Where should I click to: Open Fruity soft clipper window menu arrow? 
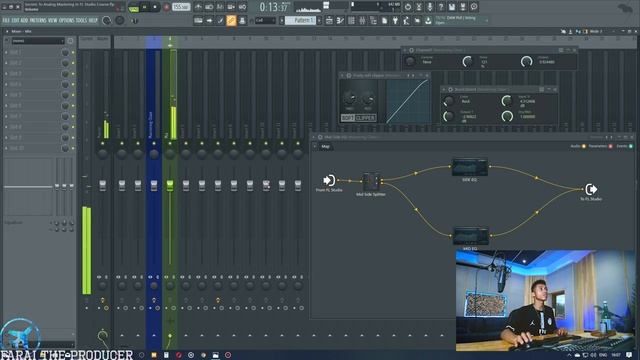coord(342,76)
